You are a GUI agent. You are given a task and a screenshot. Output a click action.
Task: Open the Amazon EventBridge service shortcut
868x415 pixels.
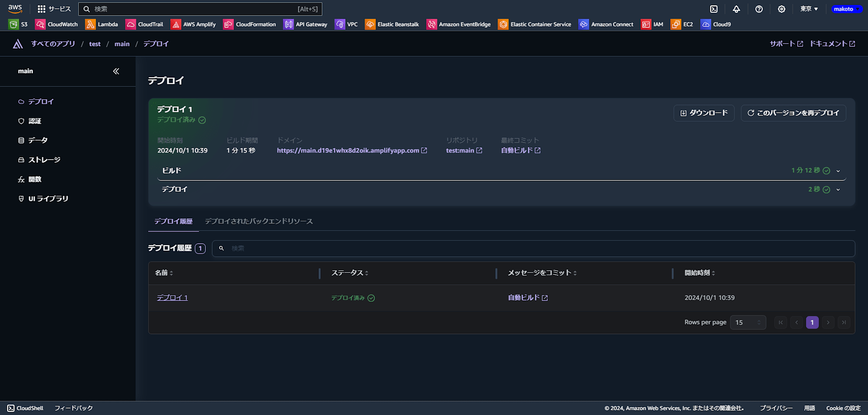click(x=459, y=24)
